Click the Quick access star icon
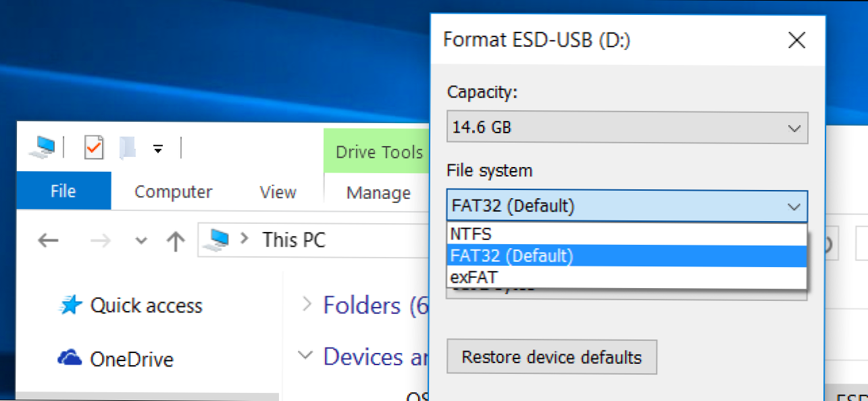Image resolution: width=868 pixels, height=401 pixels. (70, 306)
